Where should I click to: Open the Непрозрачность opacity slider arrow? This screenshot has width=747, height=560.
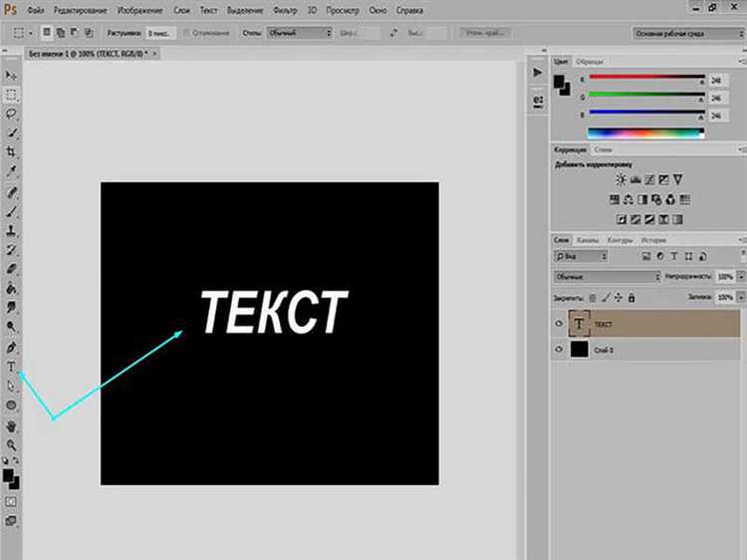click(741, 276)
